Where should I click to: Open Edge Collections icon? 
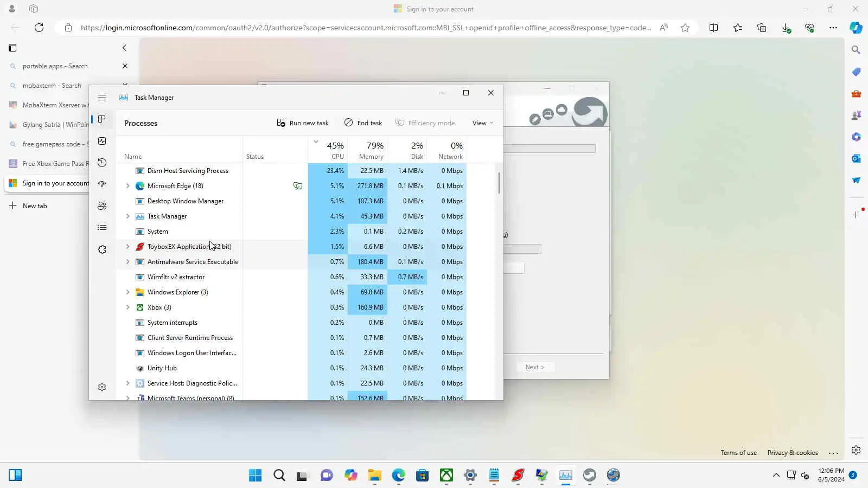click(762, 28)
